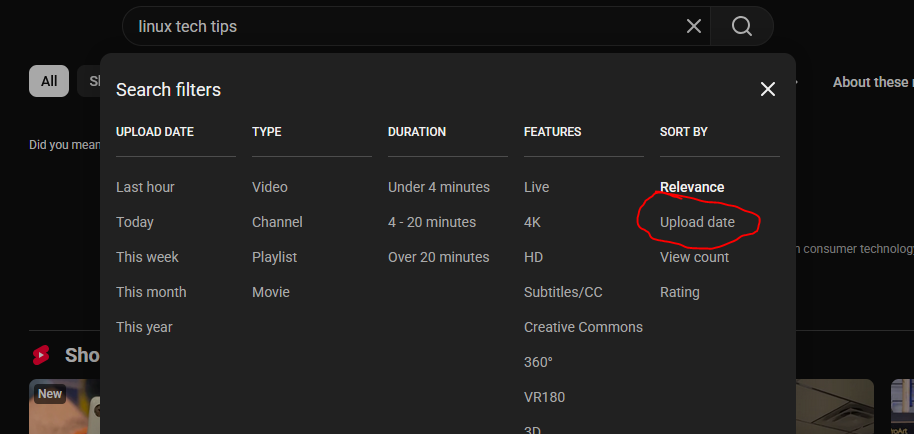Close the Search filters dialog
Viewport: 914px width, 434px height.
768,89
